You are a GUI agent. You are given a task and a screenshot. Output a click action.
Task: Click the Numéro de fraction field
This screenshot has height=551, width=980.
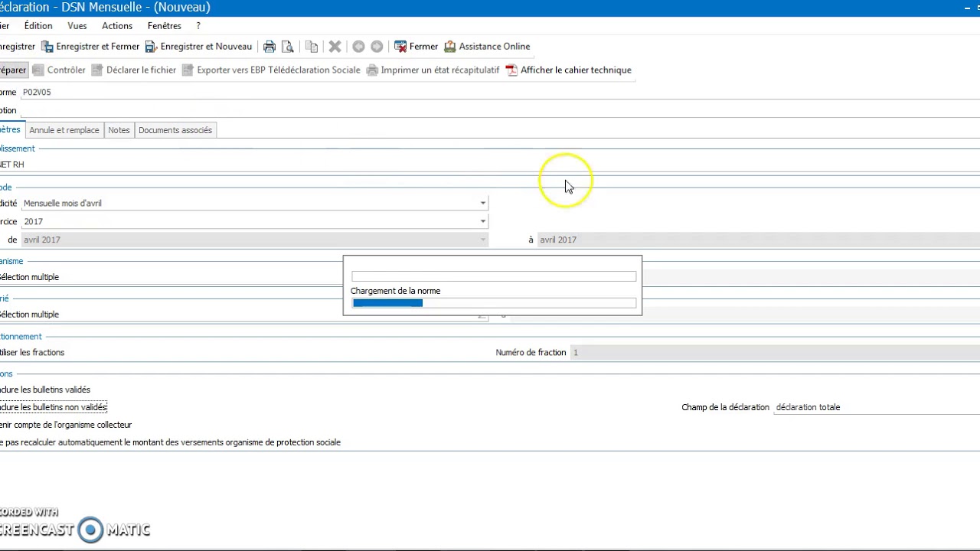775,353
